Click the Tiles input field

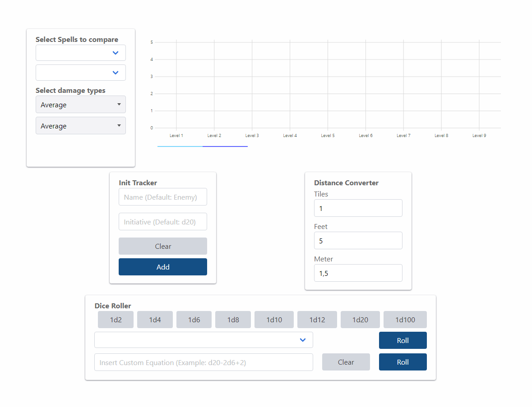[358, 208]
